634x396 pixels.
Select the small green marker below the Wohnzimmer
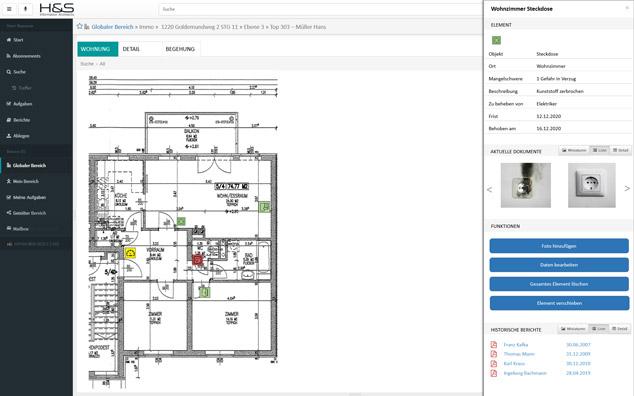click(181, 221)
